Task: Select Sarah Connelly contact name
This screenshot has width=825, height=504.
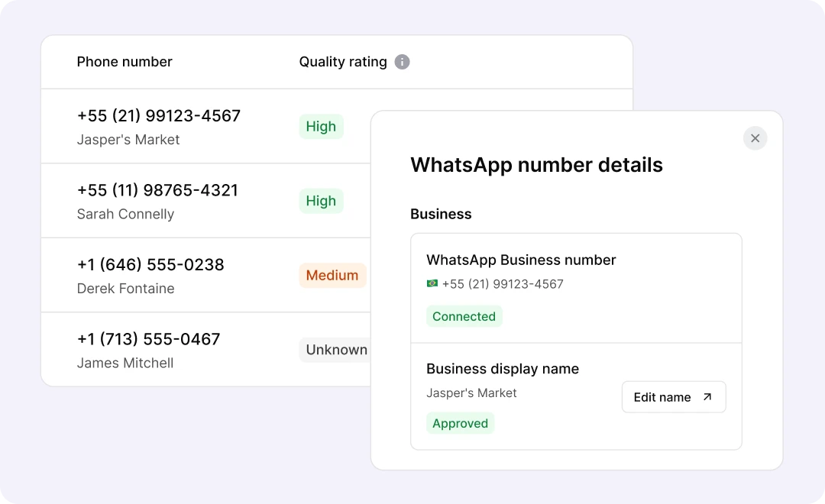Action: tap(125, 214)
